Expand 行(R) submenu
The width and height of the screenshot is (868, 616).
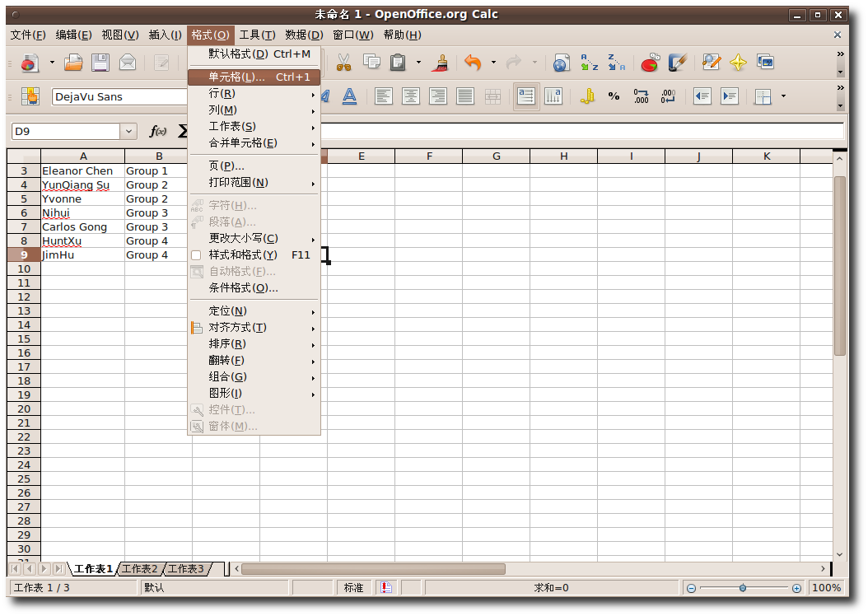tap(254, 94)
